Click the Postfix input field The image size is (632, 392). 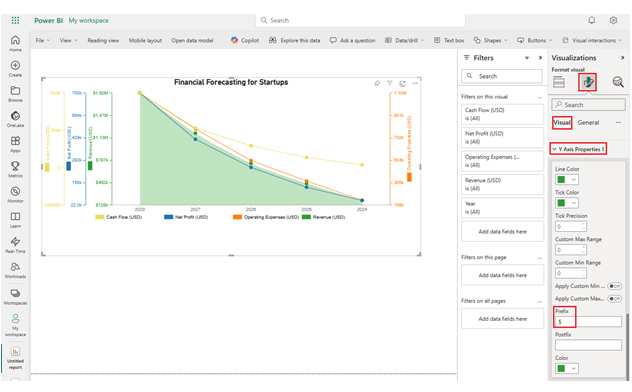[588, 345]
